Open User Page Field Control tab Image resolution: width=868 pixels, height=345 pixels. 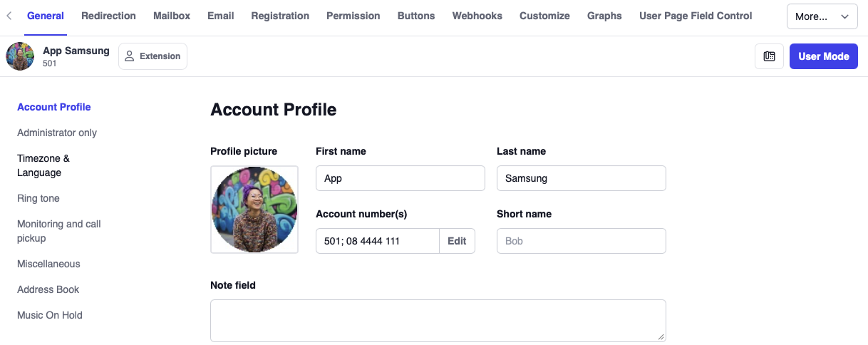coord(696,16)
